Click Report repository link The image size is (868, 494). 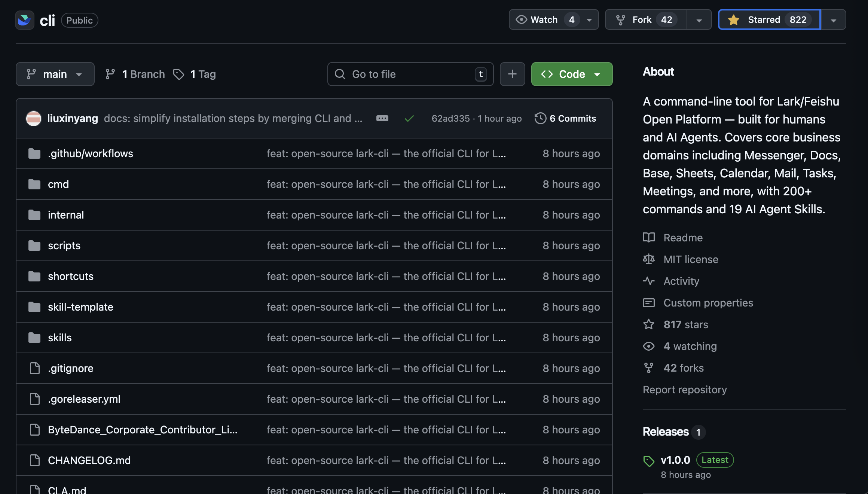point(684,390)
